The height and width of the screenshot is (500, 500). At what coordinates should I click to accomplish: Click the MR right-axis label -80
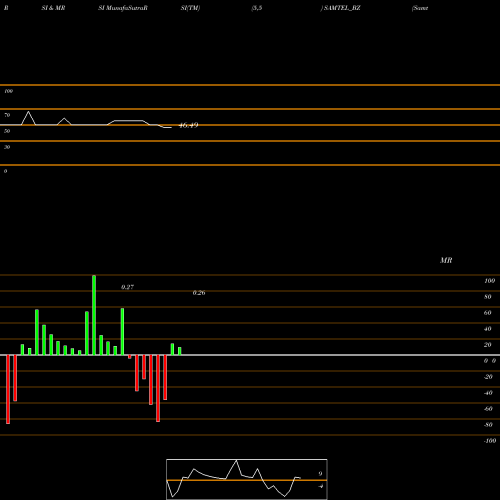[x=488, y=425]
